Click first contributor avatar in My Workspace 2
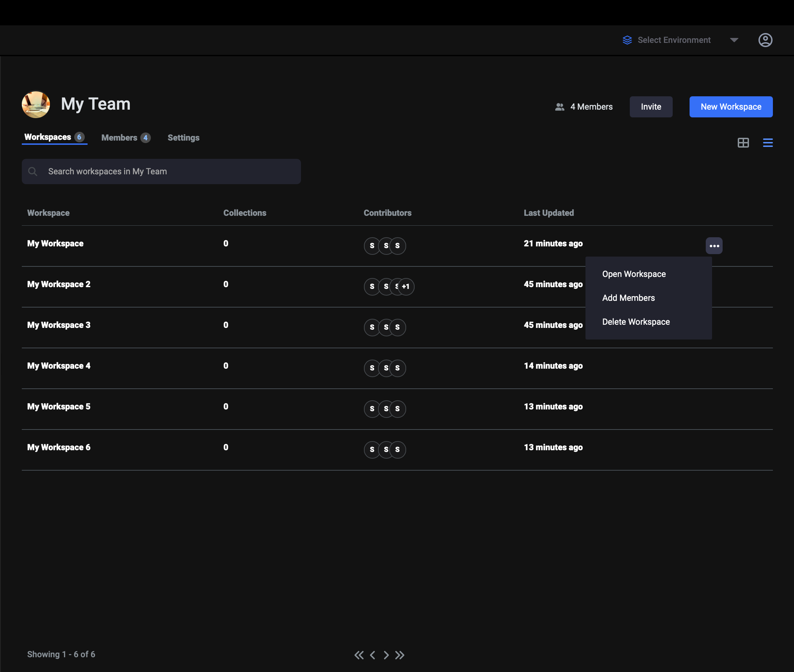 pyautogui.click(x=372, y=286)
